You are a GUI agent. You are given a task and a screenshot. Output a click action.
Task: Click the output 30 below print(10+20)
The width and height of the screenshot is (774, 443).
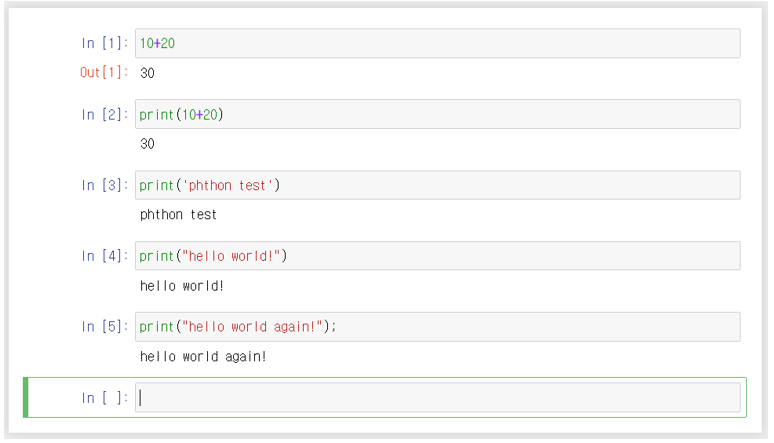[147, 144]
